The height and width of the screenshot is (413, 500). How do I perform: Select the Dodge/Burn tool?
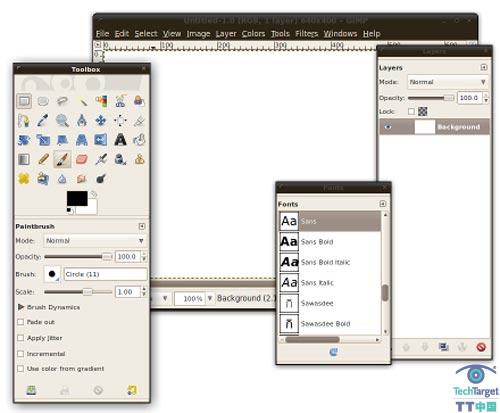tap(101, 179)
